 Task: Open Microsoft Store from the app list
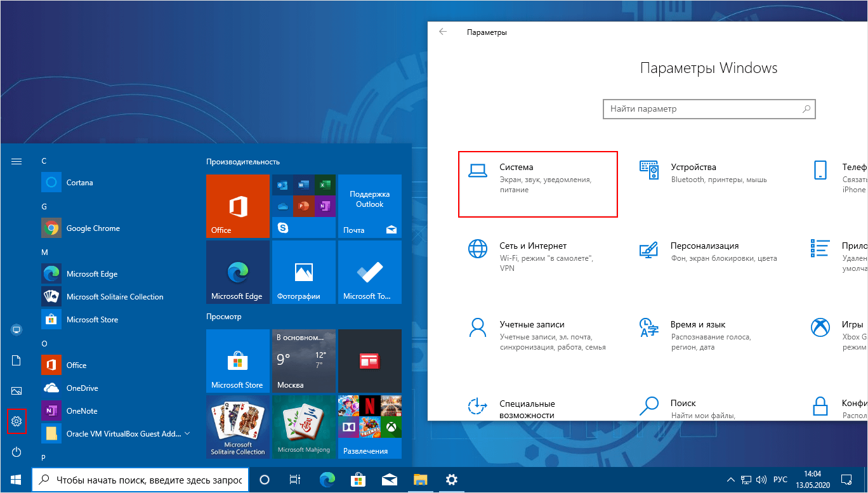(117, 320)
